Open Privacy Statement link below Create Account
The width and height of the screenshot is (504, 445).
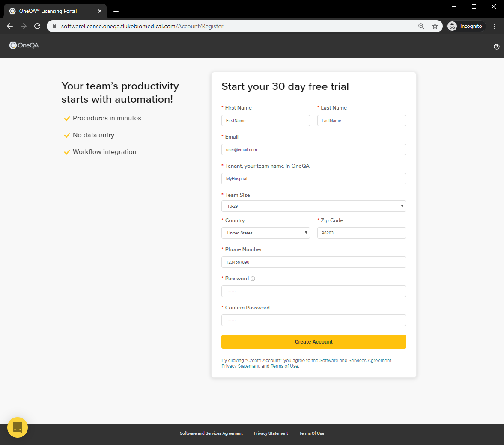[240, 366]
